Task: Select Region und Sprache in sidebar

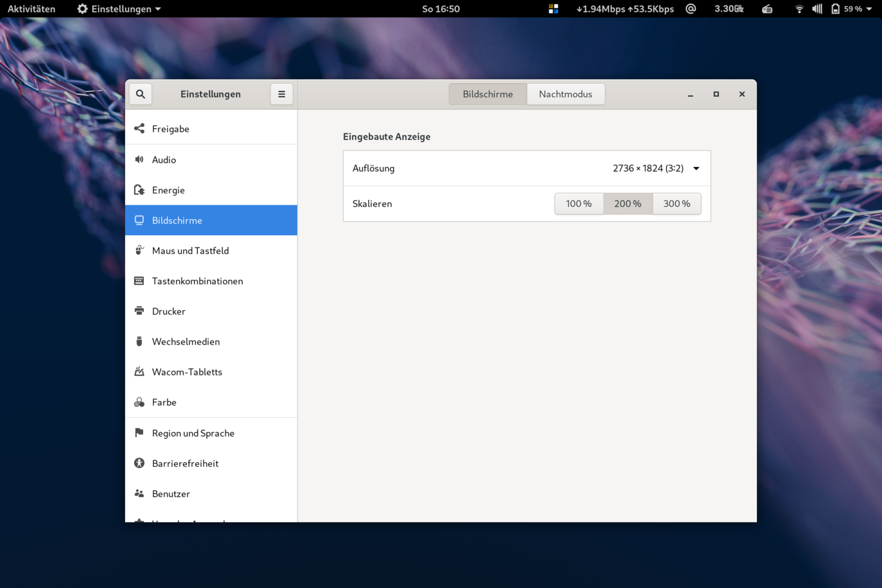Action: coord(211,433)
